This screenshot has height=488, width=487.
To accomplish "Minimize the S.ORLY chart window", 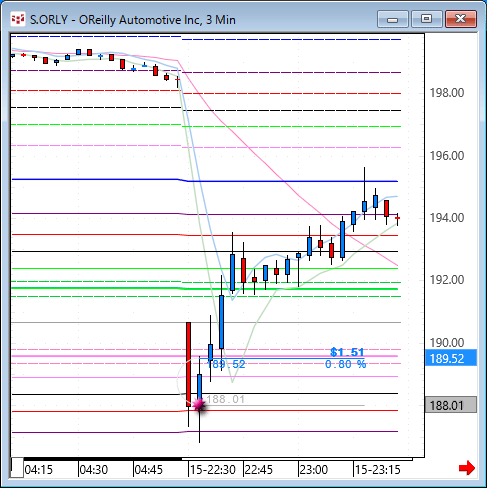I will click(393, 19).
